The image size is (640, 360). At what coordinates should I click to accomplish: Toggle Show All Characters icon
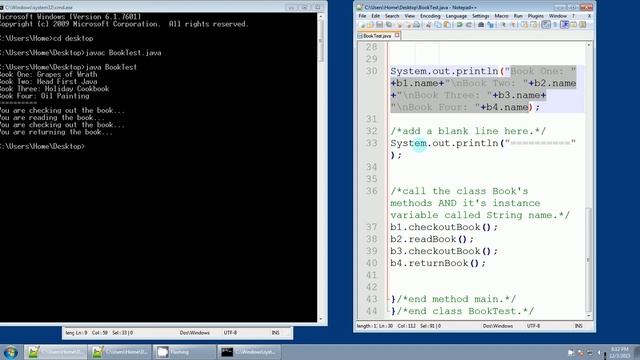click(555, 25)
